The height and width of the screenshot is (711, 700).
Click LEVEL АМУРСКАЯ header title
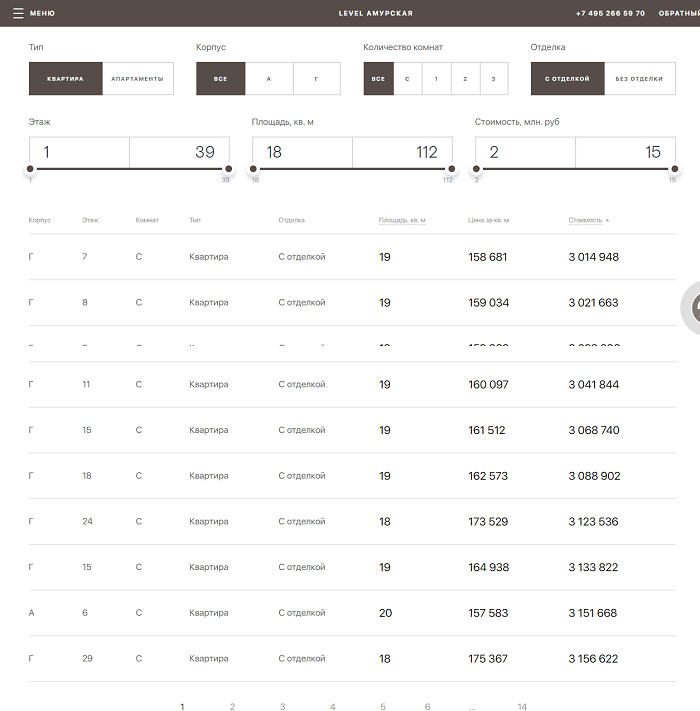click(x=376, y=13)
